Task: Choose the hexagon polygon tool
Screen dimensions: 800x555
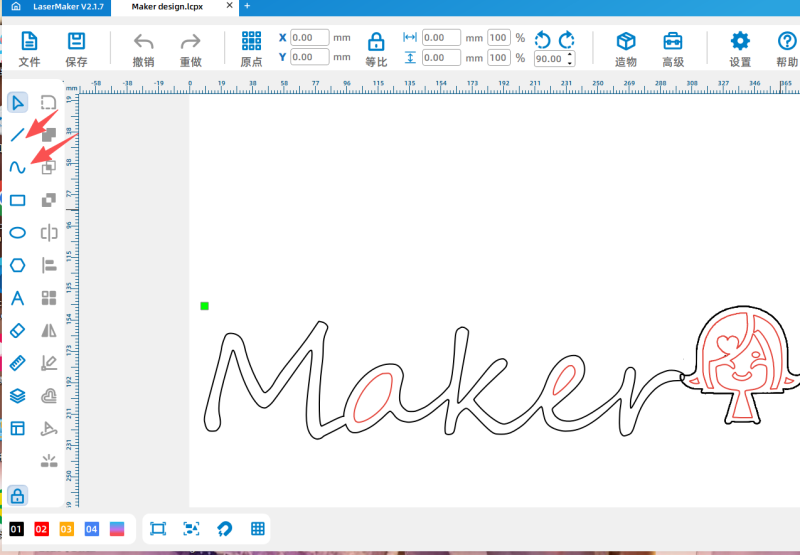Action: pos(17,265)
